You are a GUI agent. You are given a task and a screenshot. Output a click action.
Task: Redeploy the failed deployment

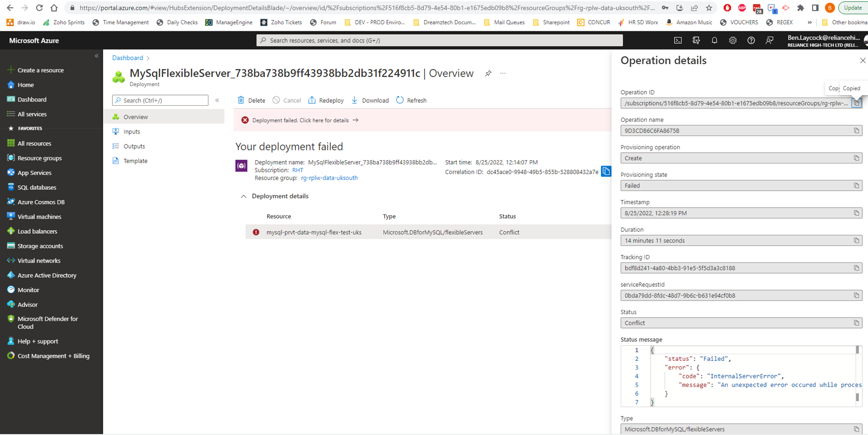[325, 100]
